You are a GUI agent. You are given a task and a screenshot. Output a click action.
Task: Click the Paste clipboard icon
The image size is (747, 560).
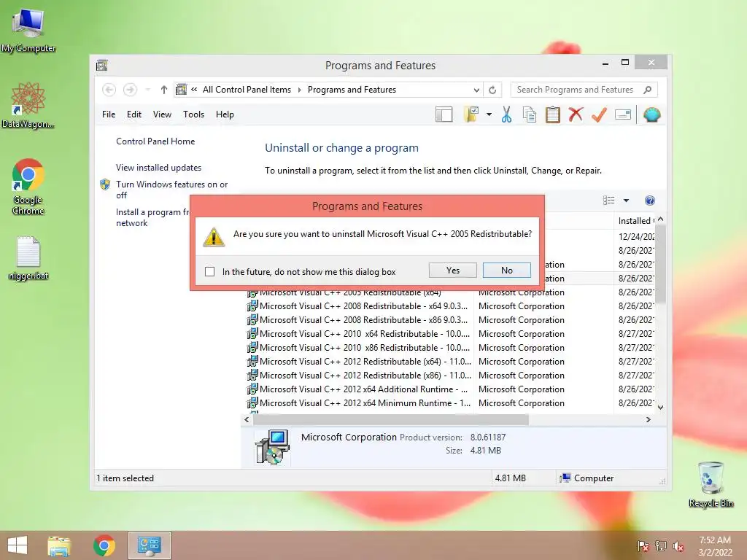(x=553, y=114)
